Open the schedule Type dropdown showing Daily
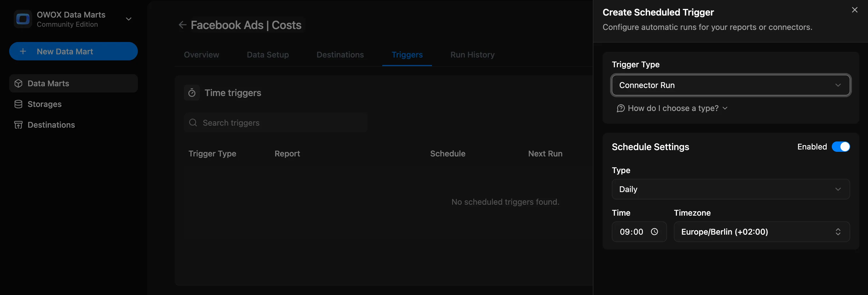 point(730,189)
